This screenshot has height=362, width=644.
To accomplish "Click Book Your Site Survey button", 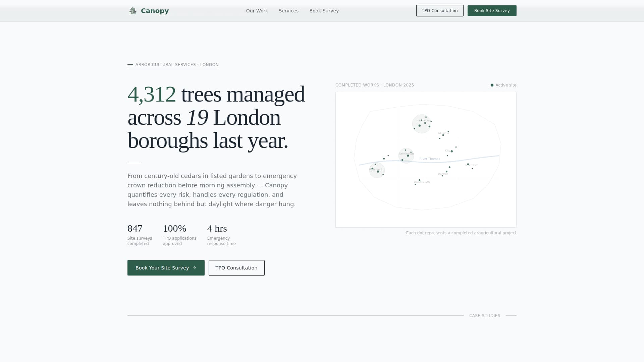I will [x=166, y=268].
